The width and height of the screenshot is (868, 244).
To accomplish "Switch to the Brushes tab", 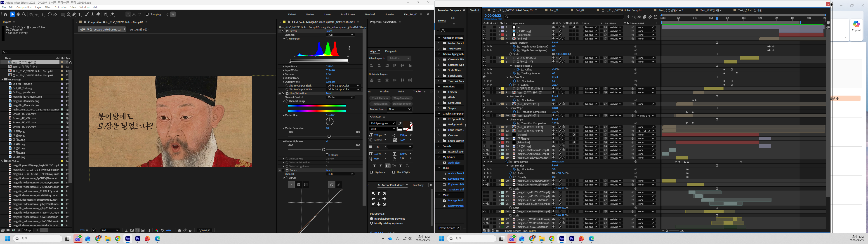I will point(384,92).
